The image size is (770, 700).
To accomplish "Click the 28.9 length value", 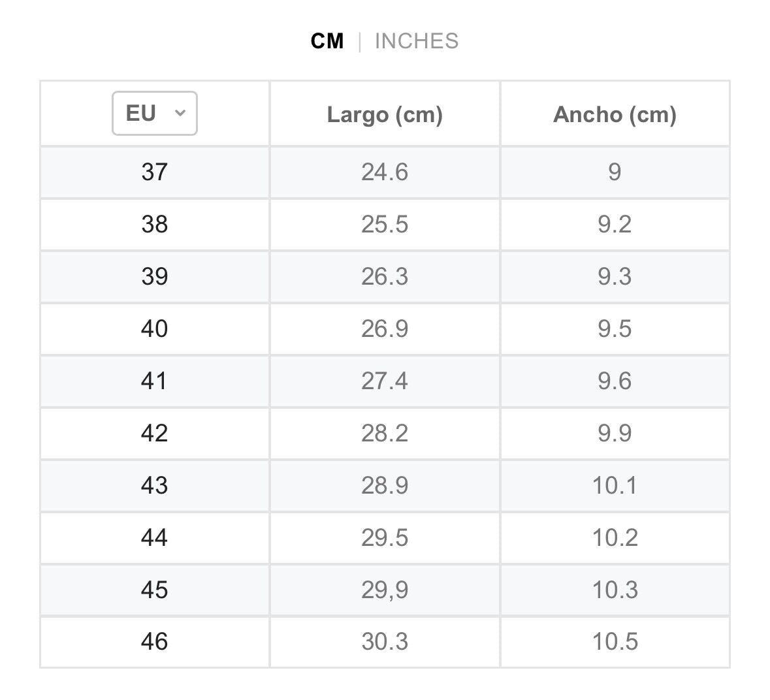I will click(x=385, y=485).
